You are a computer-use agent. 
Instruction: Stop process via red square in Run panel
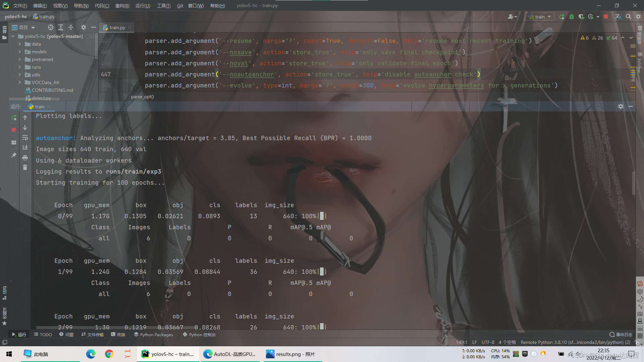click(x=14, y=130)
